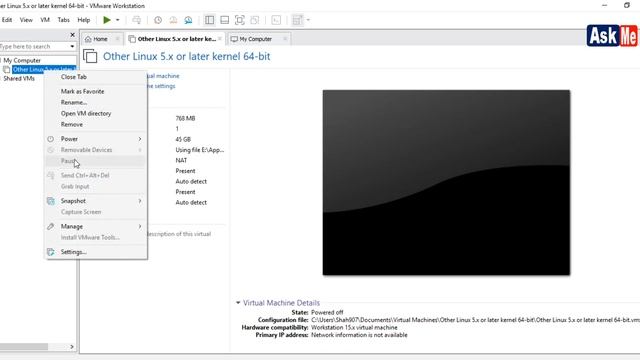Choose Mark as Favorite from context menu
The width and height of the screenshot is (640, 360).
point(82,91)
